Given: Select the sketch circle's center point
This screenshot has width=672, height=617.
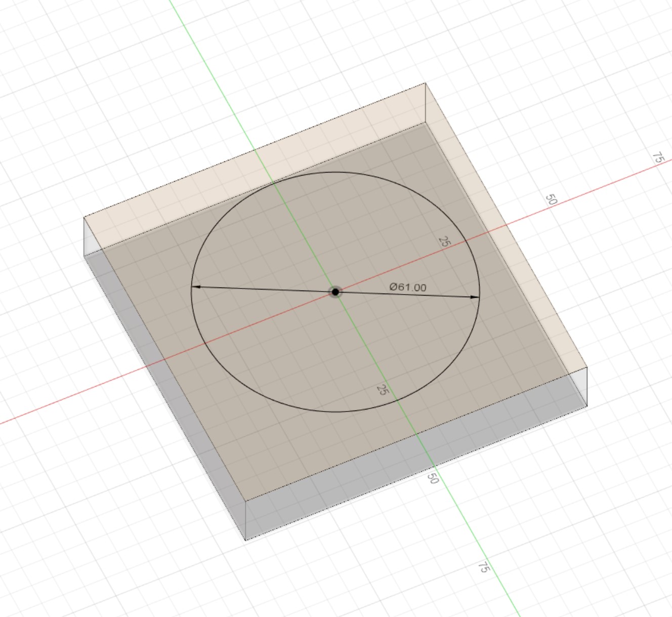Looking at the screenshot, I should point(335,292).
